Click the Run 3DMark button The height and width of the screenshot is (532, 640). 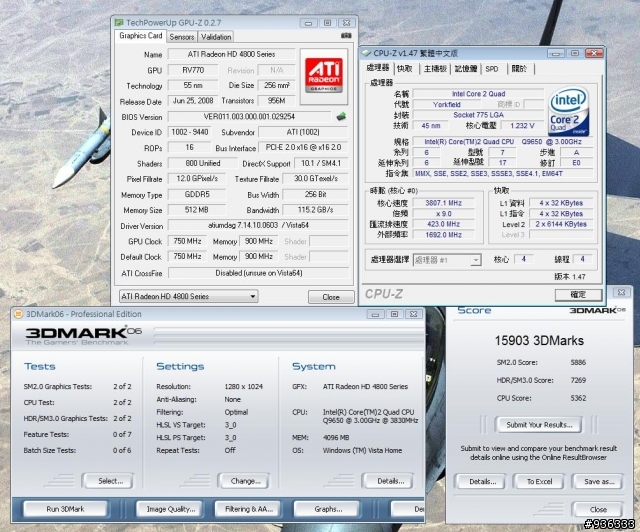pyautogui.click(x=65, y=509)
